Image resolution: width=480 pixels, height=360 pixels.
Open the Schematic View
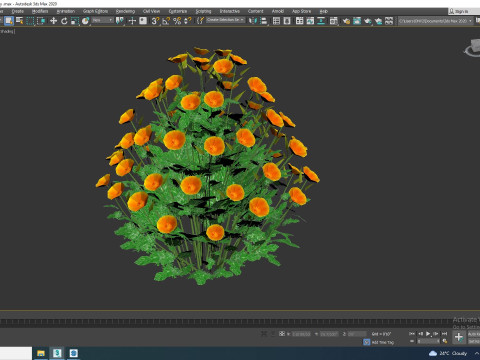321,21
